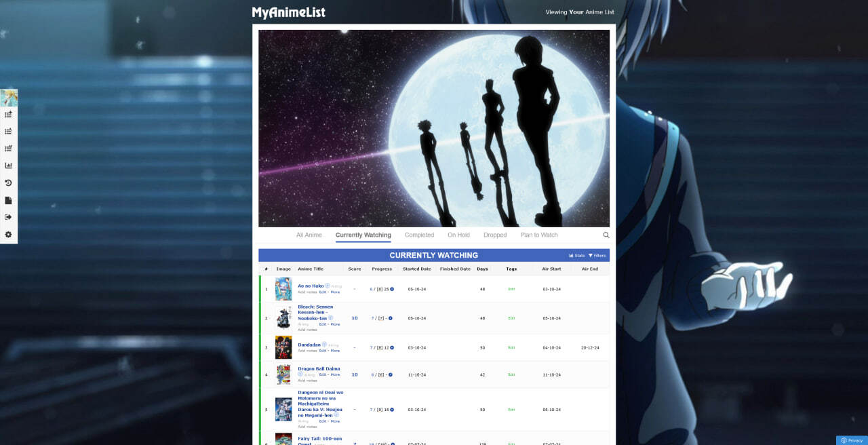Open Stats in the Currently Watching header

(577, 256)
